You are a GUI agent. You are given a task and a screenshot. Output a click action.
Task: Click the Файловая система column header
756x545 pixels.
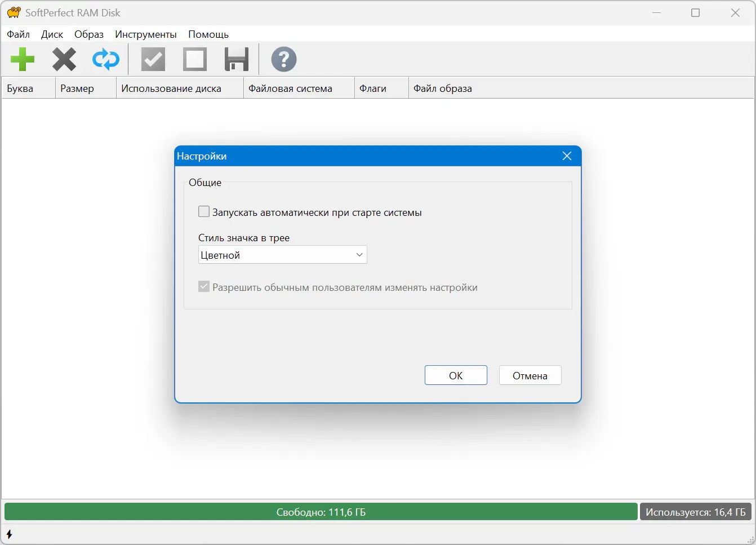pos(299,88)
